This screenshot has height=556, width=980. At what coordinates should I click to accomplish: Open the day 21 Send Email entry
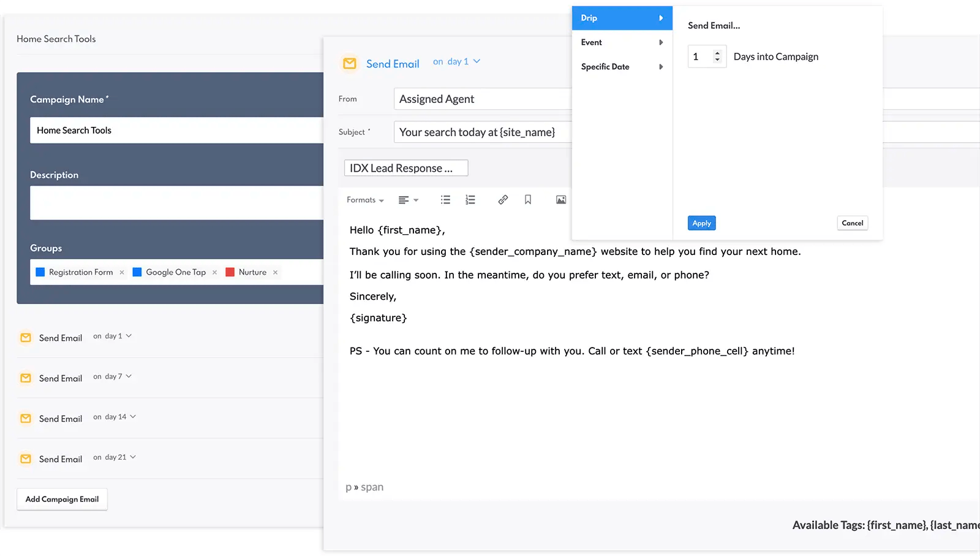[61, 459]
